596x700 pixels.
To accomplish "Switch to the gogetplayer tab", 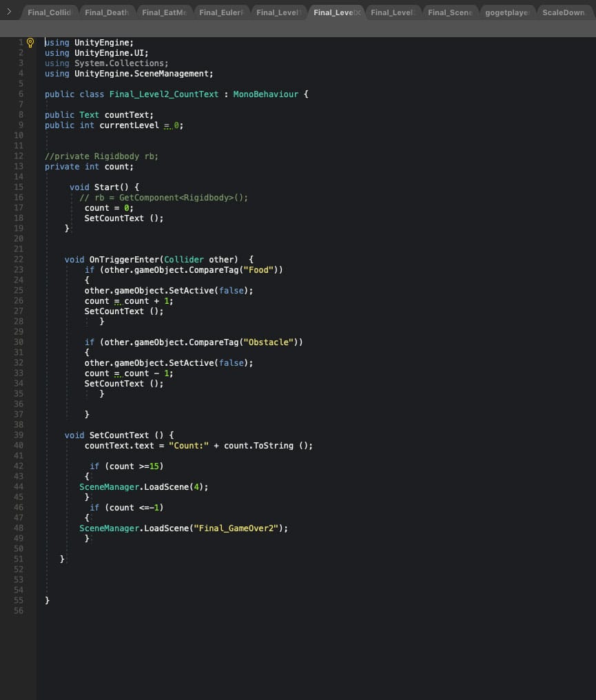I will pos(506,12).
